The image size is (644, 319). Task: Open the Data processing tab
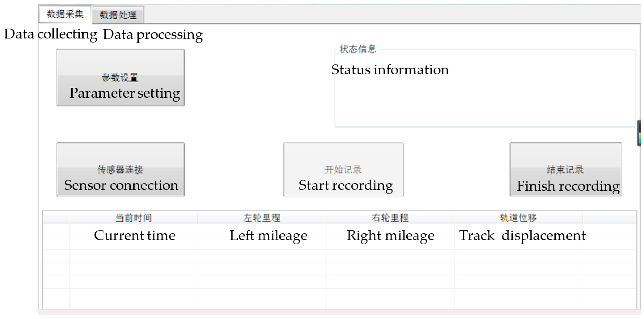tap(118, 15)
